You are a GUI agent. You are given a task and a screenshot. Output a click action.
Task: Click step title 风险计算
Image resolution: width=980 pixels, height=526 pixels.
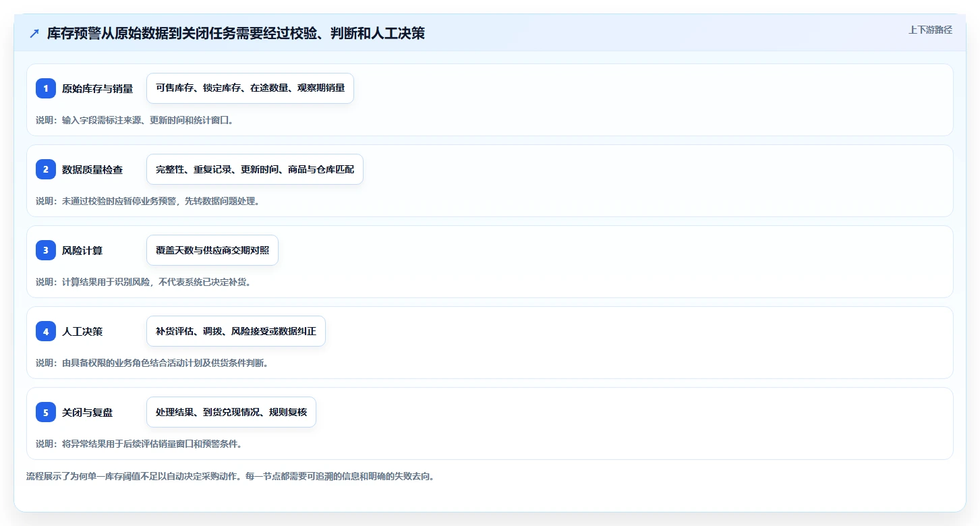pos(82,250)
